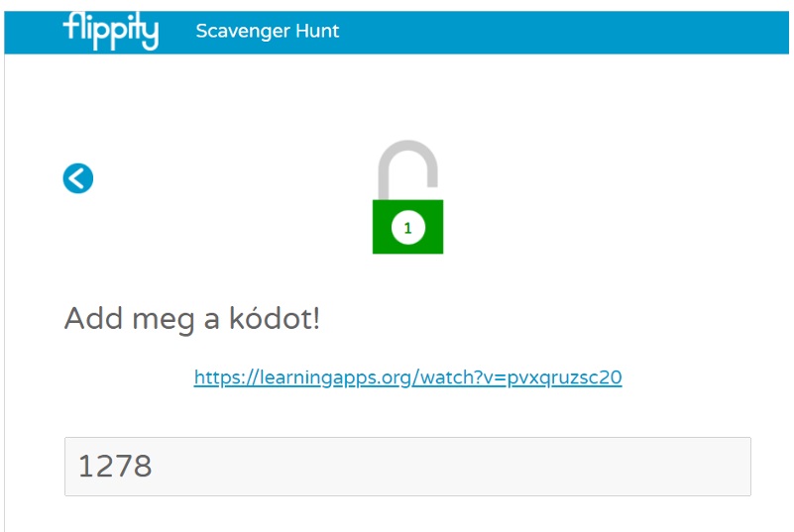The width and height of the screenshot is (794, 532).
Task: Select the 1278 text in the field
Action: coord(115,467)
